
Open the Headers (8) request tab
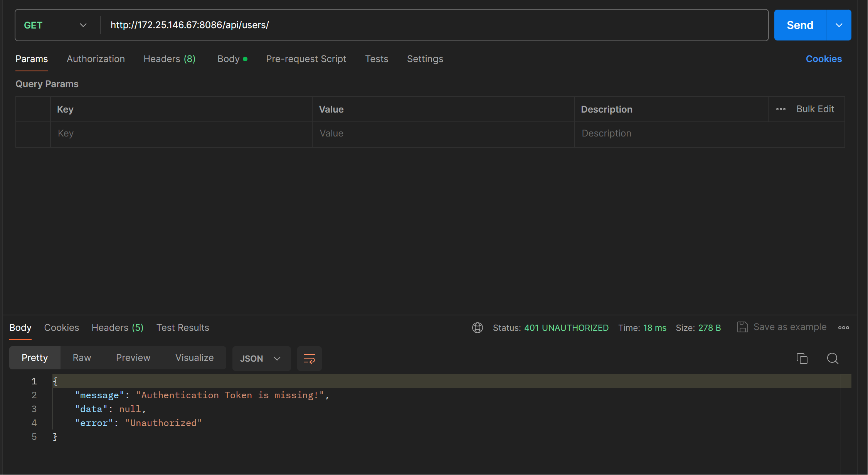[x=169, y=59]
